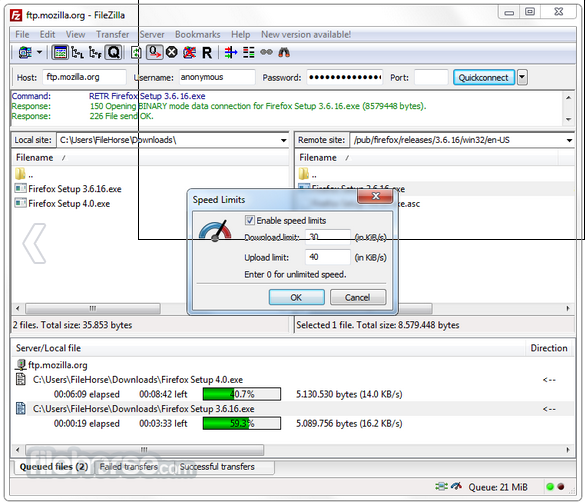Open the Help menu
This screenshot has width=586, height=504.
click(241, 35)
